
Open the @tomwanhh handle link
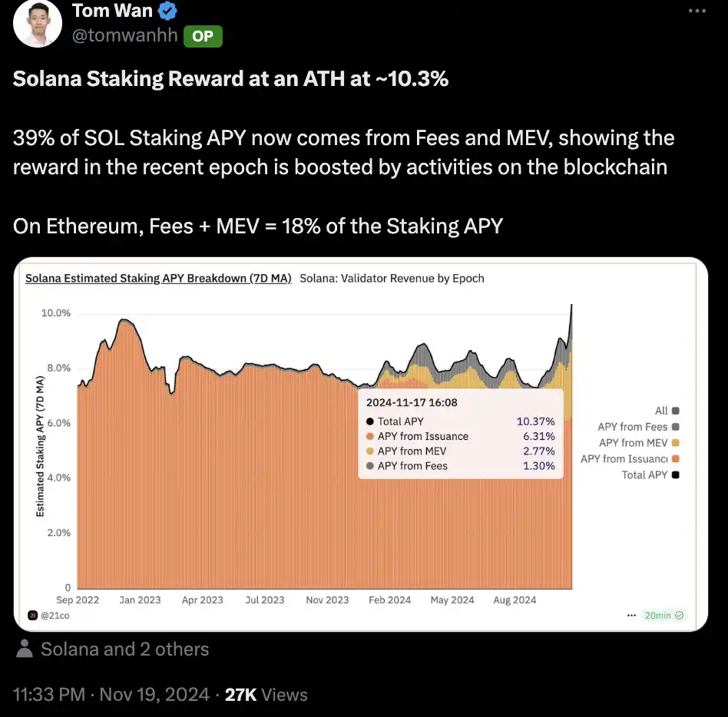point(125,35)
